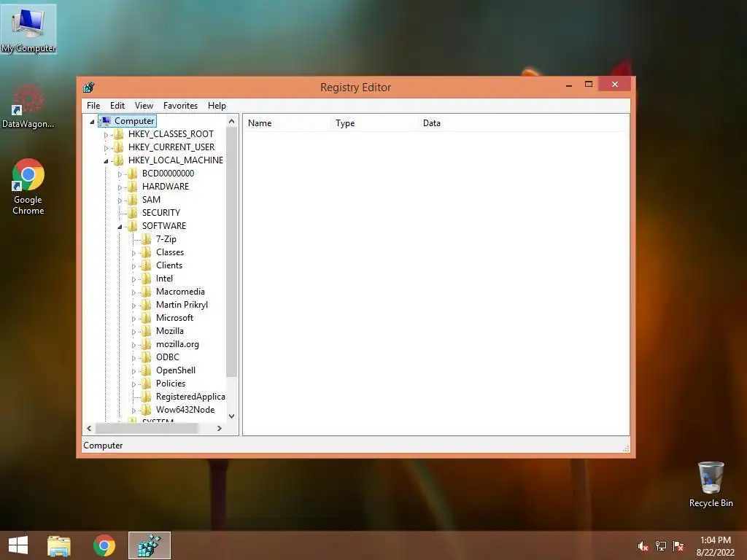Click the Computer node icon in tree
The width and height of the screenshot is (747, 560).
tap(106, 121)
